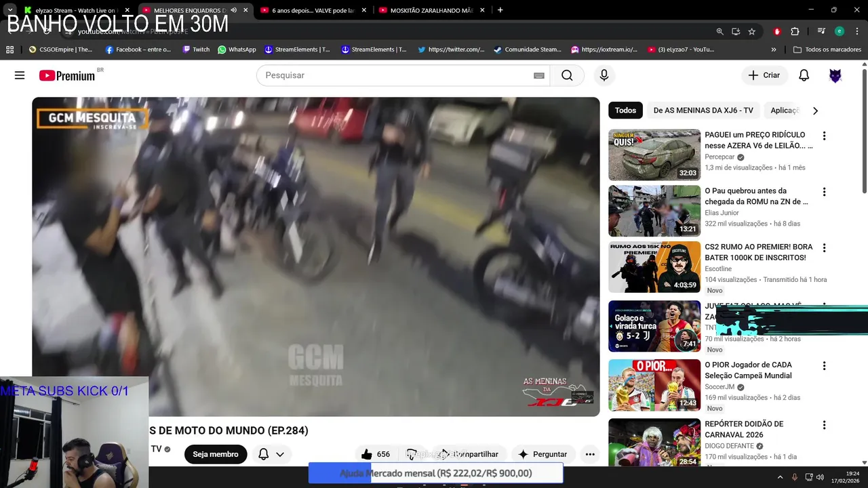Open the Chrome apps grid in bookmarks bar
Viewport: 868px width, 488px height.
click(9, 49)
